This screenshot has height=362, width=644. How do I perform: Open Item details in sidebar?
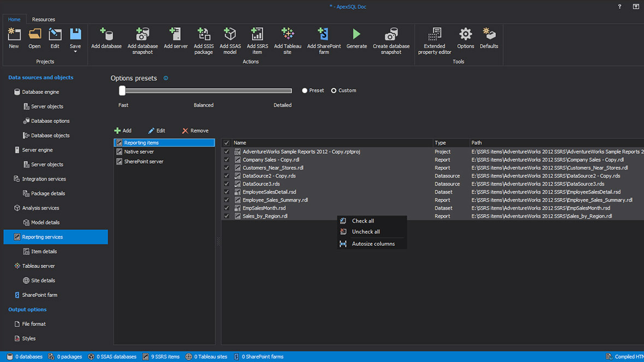tap(44, 252)
